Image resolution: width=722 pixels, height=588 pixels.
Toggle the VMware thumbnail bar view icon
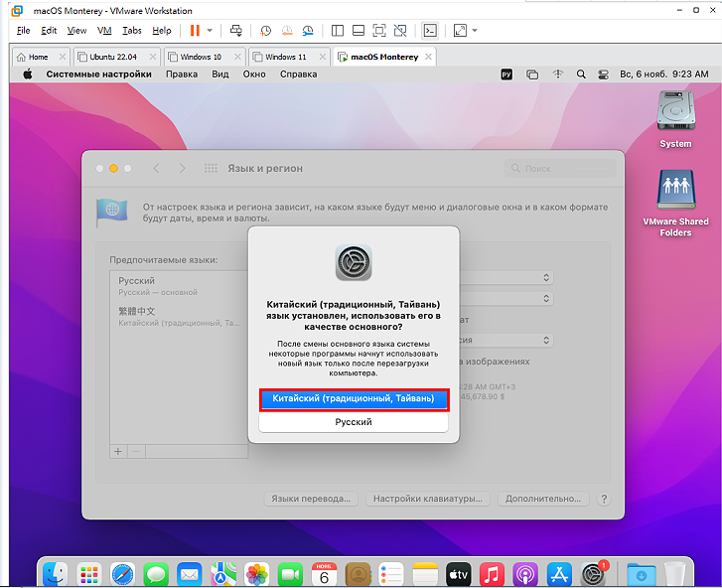(x=359, y=31)
